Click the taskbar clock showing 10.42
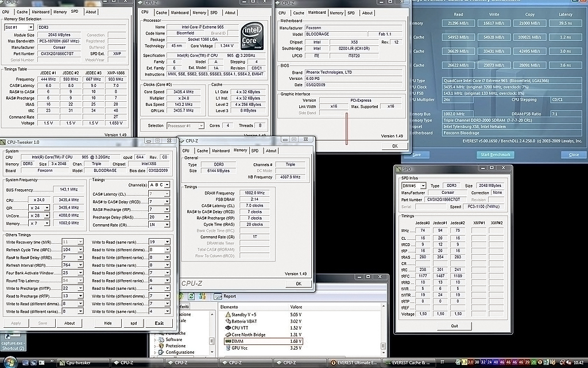Screen dimensions: 588x368 pos(578,363)
